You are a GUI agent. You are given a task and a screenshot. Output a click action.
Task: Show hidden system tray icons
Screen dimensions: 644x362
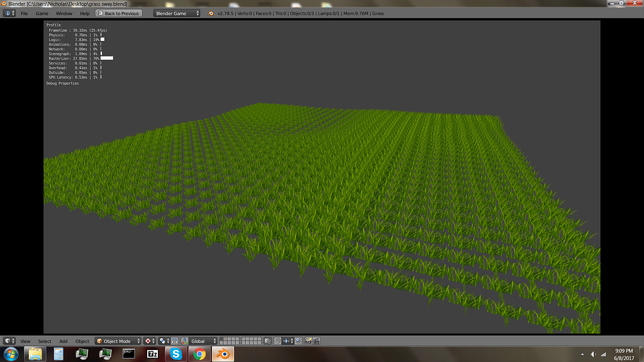click(582, 354)
